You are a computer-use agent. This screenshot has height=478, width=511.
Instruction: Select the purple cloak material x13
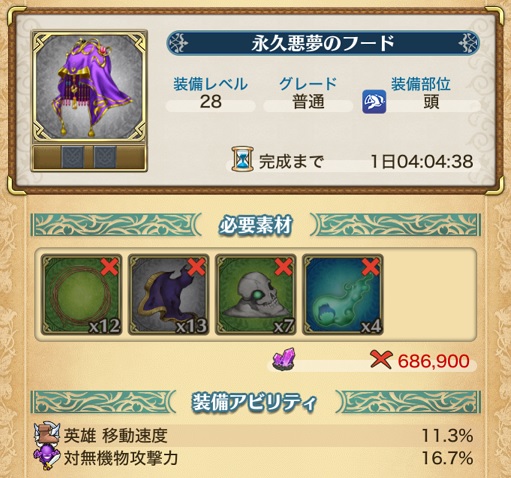pyautogui.click(x=169, y=295)
